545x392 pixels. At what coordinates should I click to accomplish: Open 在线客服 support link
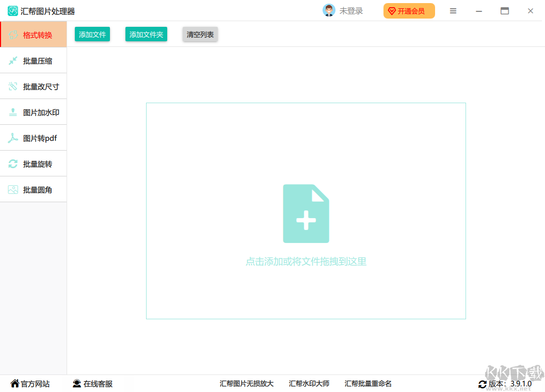tap(98, 384)
